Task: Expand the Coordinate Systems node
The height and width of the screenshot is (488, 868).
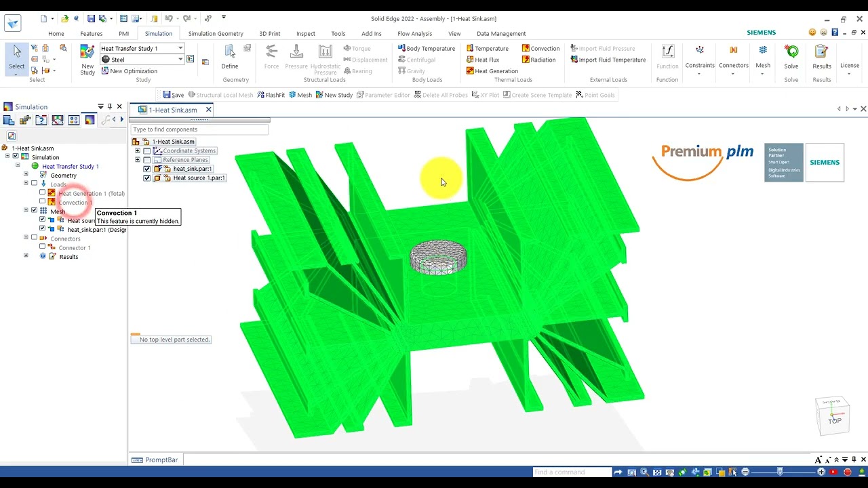Action: click(138, 151)
